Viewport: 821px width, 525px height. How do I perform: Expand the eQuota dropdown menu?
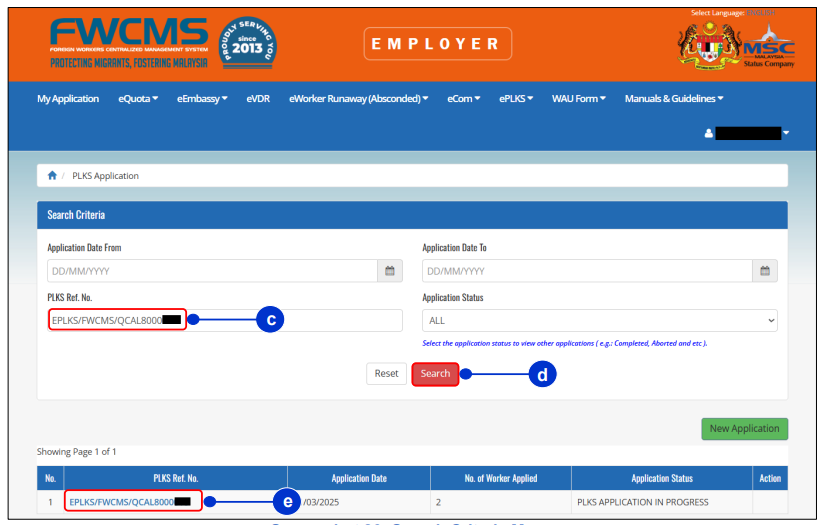pos(138,98)
